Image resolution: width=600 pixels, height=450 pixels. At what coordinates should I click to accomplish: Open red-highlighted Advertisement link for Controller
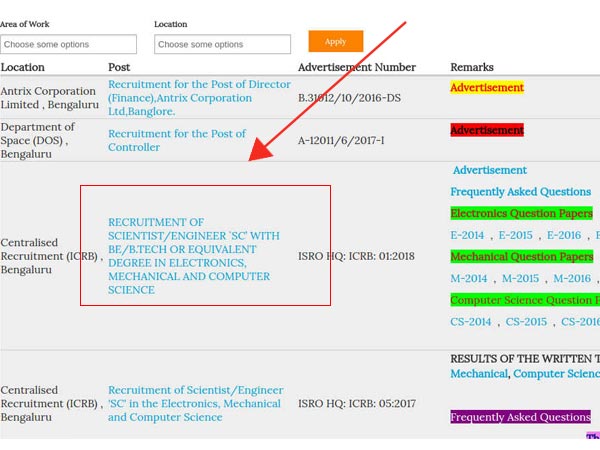pyautogui.click(x=487, y=130)
